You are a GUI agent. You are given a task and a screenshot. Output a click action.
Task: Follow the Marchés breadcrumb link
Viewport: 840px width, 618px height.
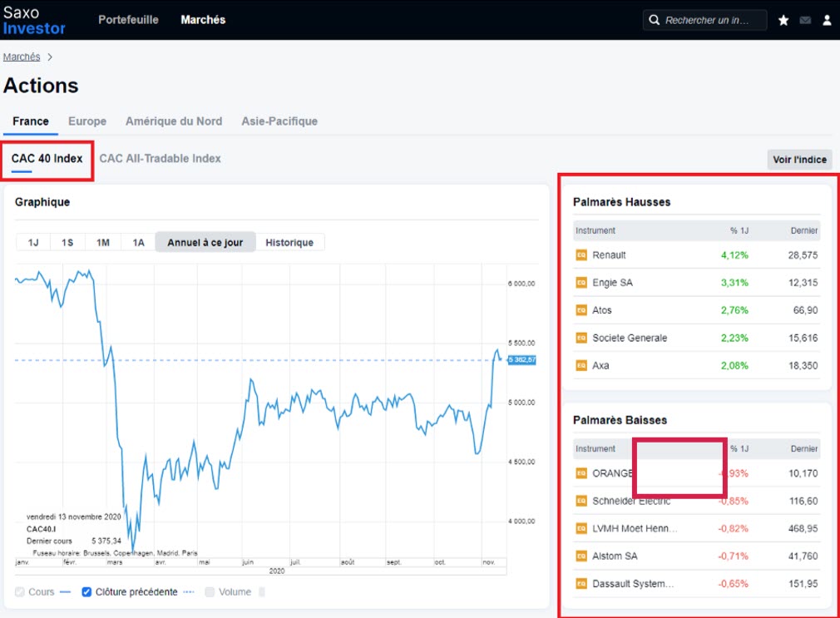(22, 57)
